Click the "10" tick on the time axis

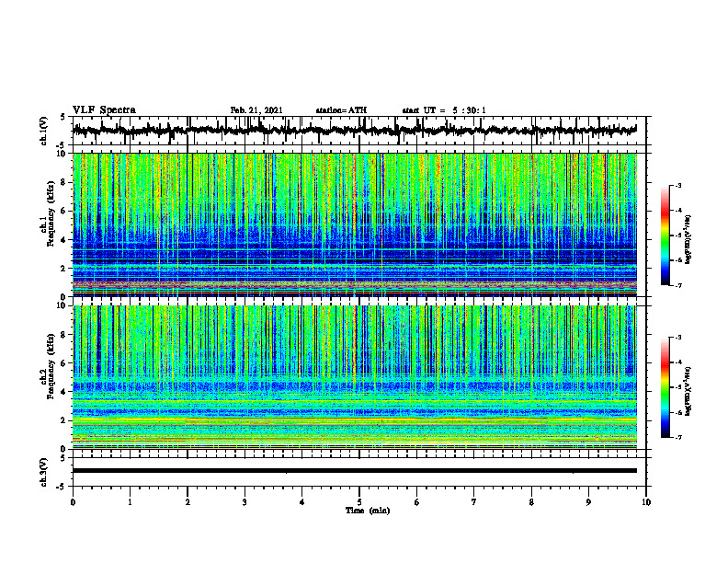(646, 502)
